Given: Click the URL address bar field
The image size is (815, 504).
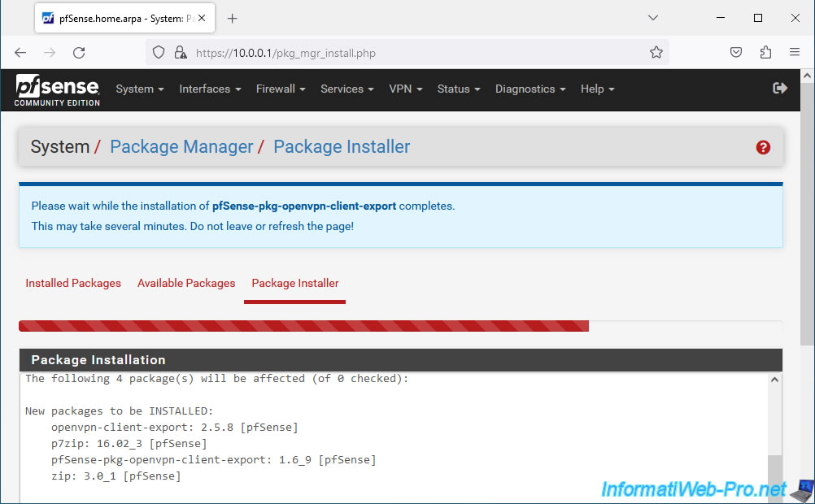Looking at the screenshot, I should [405, 53].
